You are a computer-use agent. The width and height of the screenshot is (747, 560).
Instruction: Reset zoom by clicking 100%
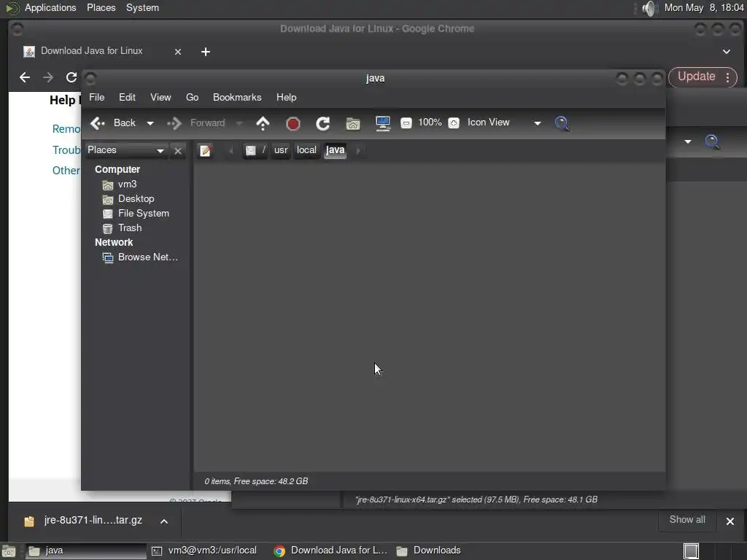[430, 122]
